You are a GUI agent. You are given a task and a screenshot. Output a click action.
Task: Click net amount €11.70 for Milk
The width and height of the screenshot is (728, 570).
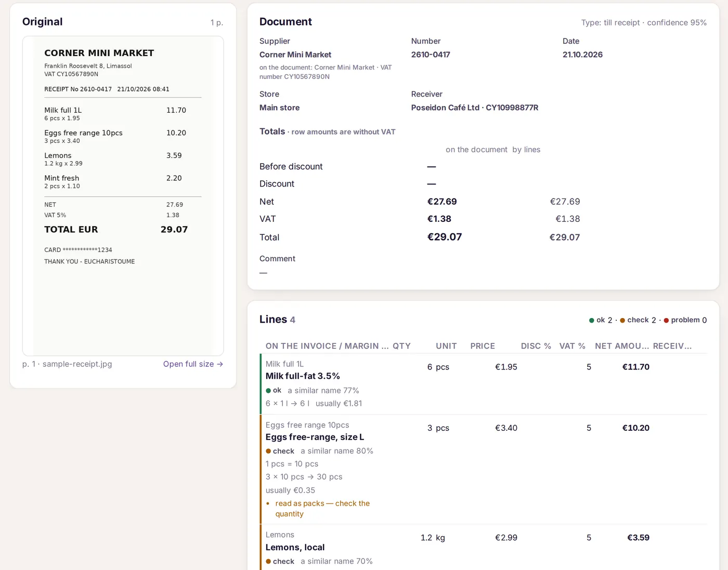coord(636,367)
